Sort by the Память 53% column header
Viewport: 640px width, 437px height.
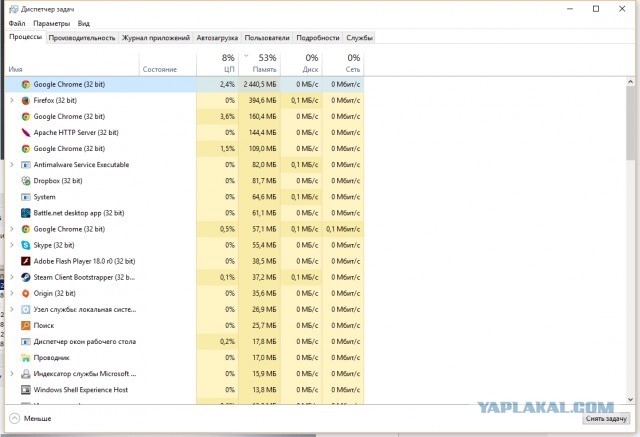click(x=259, y=64)
